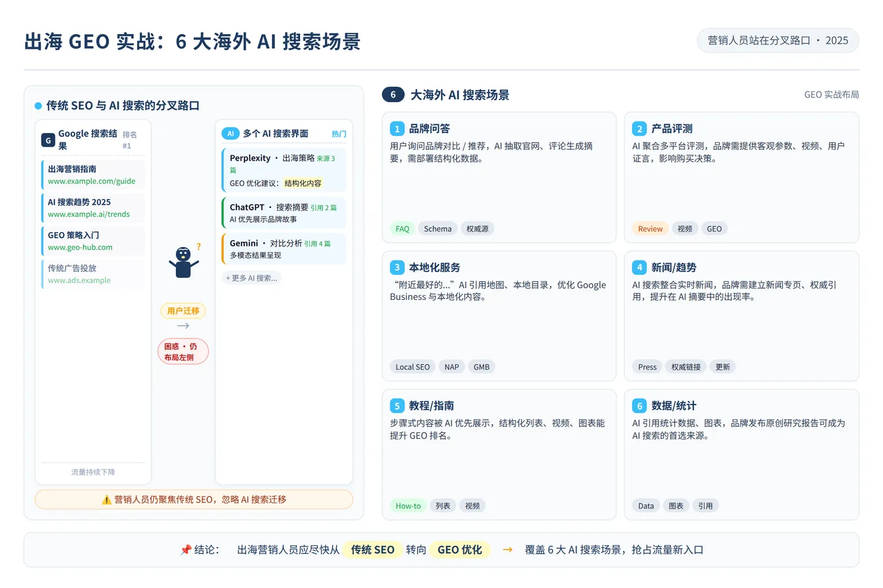
Task: Click the 排名 #1 label
Action: tap(129, 140)
